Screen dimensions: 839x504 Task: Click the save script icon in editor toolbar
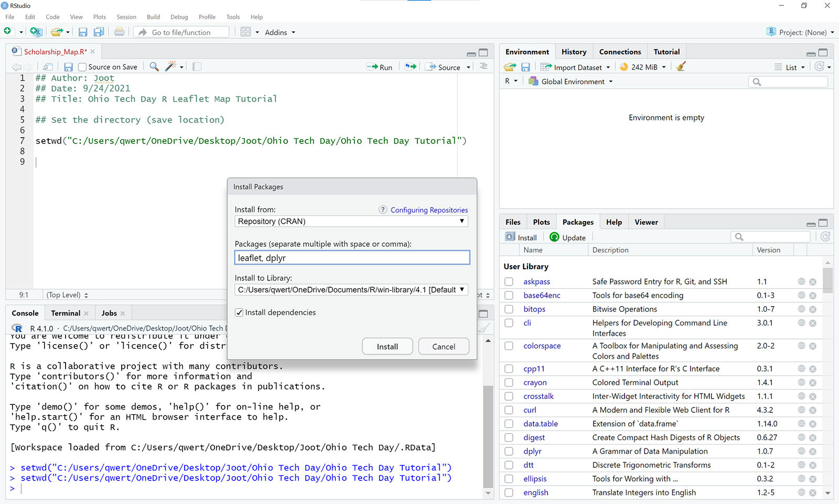pyautogui.click(x=68, y=67)
